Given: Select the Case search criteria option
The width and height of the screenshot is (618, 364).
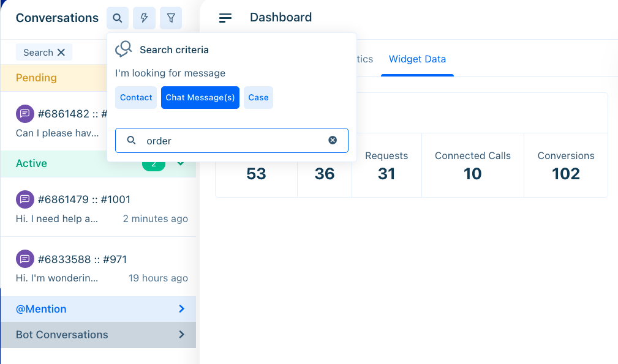Looking at the screenshot, I should point(258,98).
